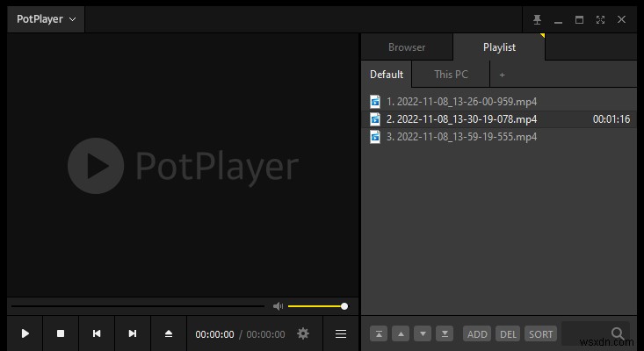Mute audio with the speaker icon
Screen dimensions: 644x351
pyautogui.click(x=278, y=306)
